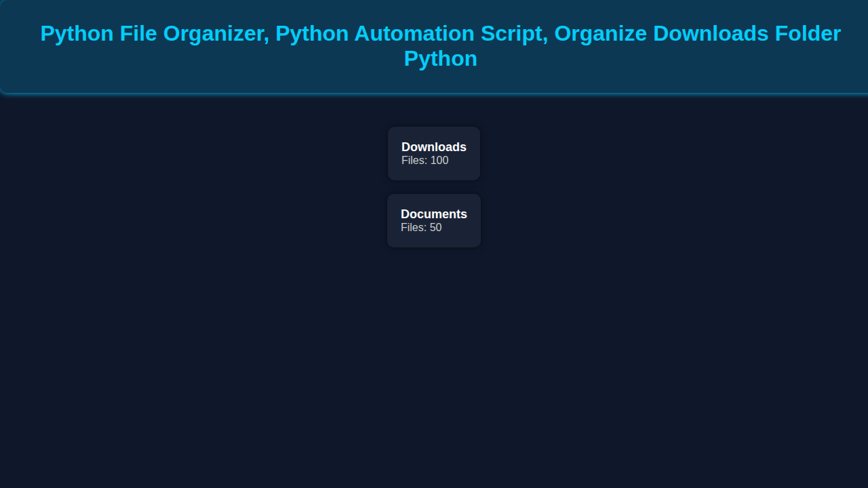Click the Downloads card title text
Screen dimensions: 868x488
click(433, 147)
